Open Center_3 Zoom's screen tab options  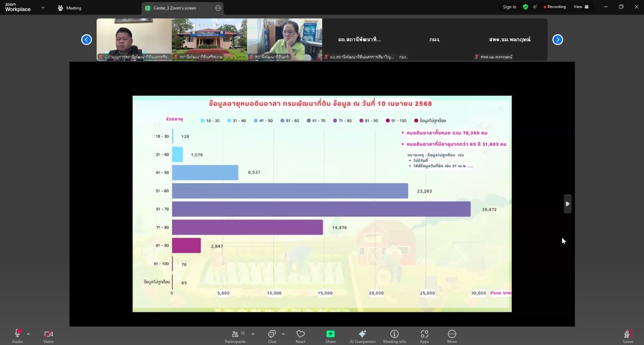218,8
